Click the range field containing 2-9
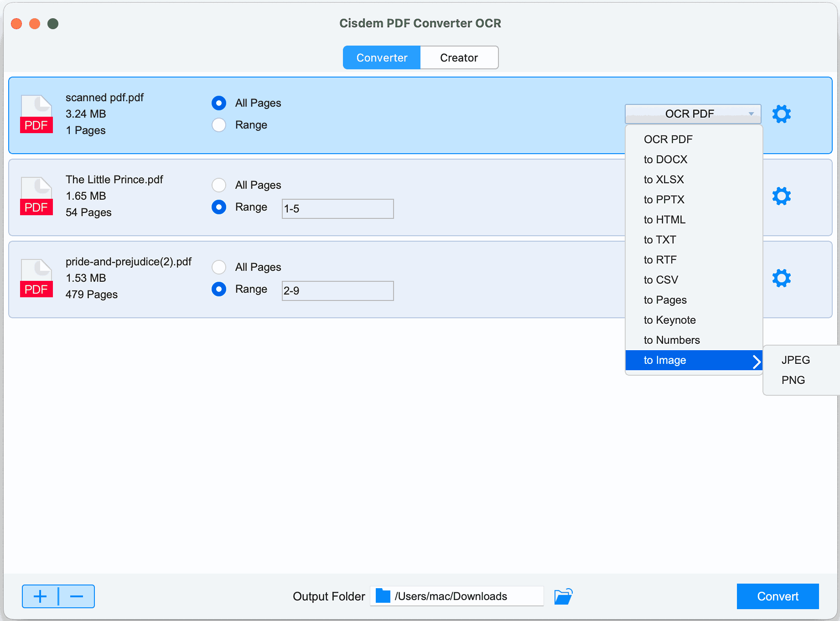The height and width of the screenshot is (621, 840). (x=338, y=291)
